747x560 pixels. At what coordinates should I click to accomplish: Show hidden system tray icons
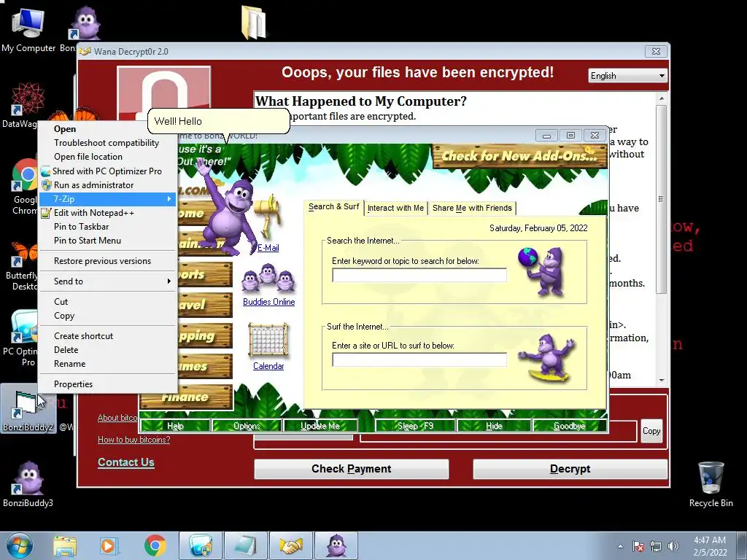click(620, 547)
